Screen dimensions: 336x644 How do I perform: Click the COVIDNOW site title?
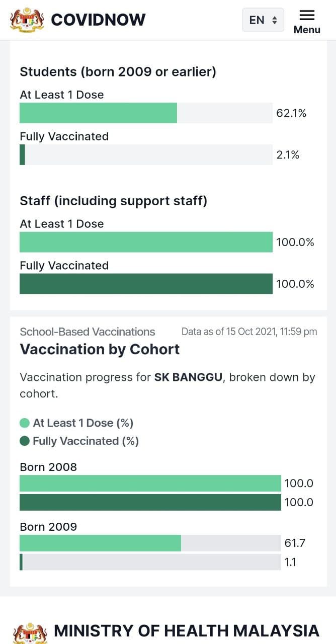99,20
